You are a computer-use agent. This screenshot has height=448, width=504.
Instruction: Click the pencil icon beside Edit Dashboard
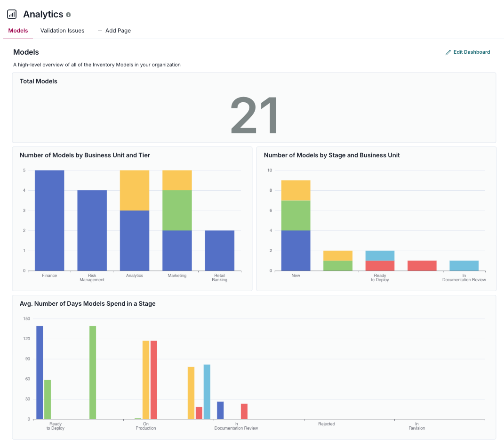tap(448, 52)
